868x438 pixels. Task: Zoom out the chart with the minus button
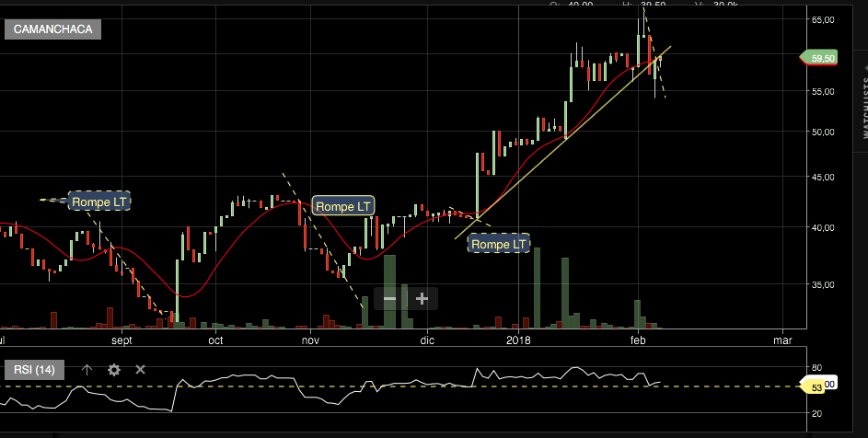point(389,299)
